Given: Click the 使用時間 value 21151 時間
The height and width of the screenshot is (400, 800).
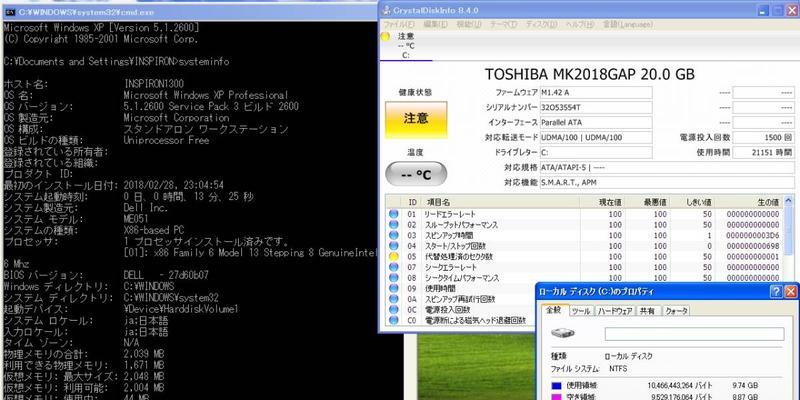Looking at the screenshot, I should coord(763,153).
